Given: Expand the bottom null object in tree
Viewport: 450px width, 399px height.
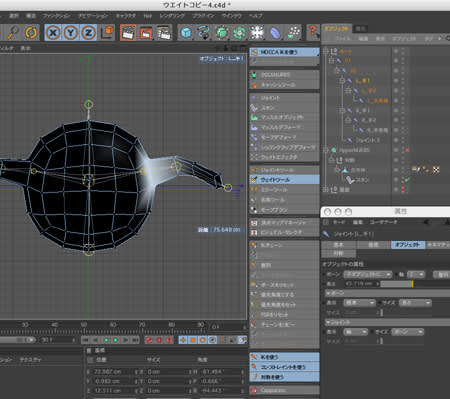Looking at the screenshot, I should 326,190.
